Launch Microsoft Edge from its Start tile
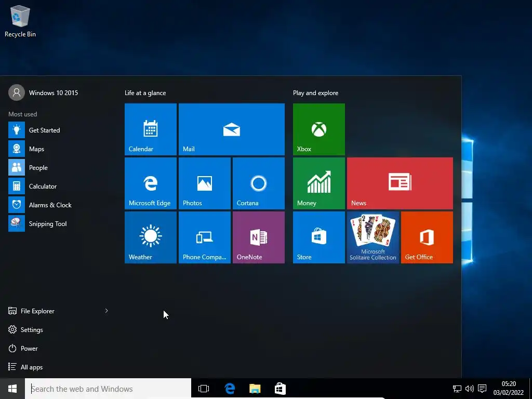 151,183
